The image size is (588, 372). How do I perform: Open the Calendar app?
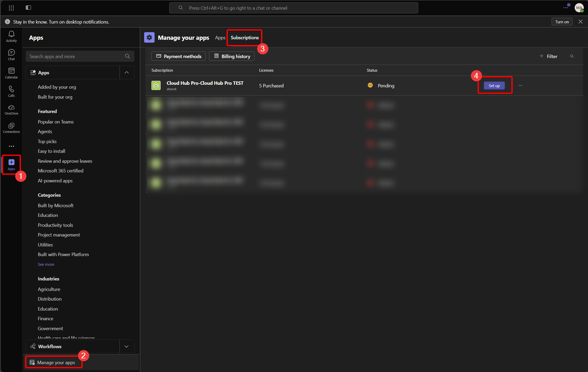(11, 73)
